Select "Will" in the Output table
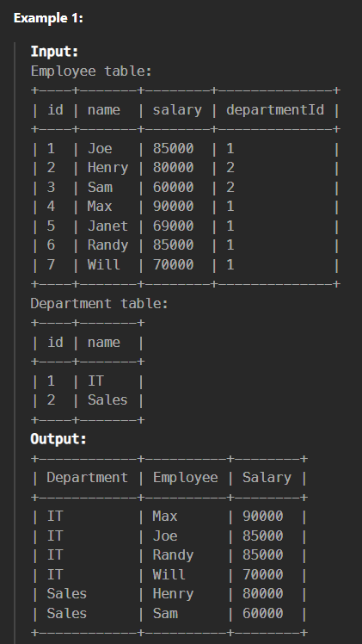 [169, 574]
